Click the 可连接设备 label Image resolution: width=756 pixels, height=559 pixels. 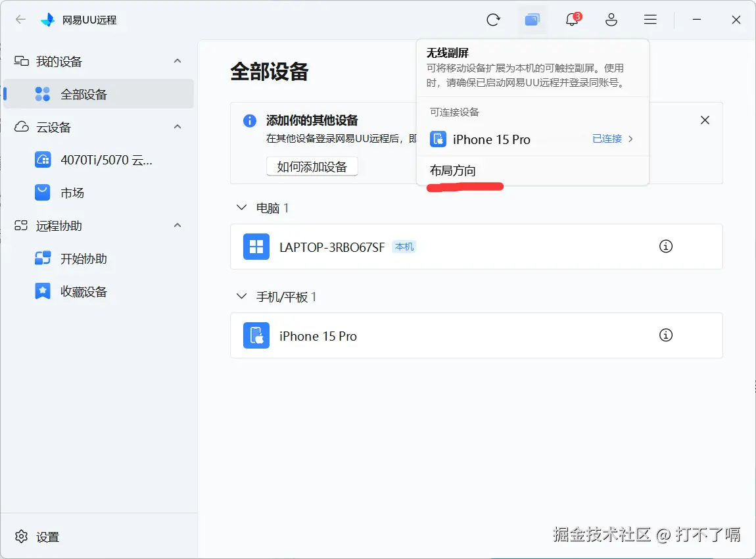pyautogui.click(x=454, y=112)
